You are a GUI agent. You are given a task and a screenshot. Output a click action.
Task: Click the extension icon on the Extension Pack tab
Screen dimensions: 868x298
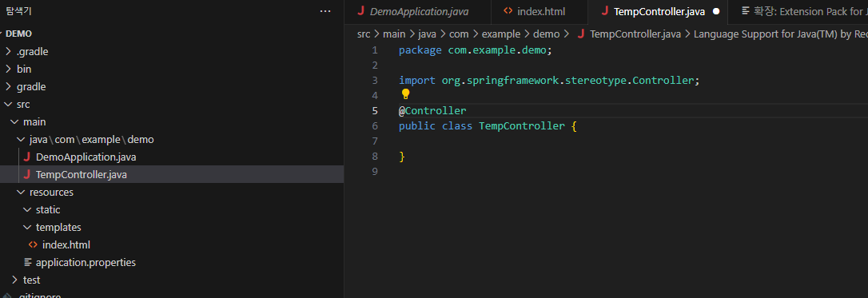(746, 11)
